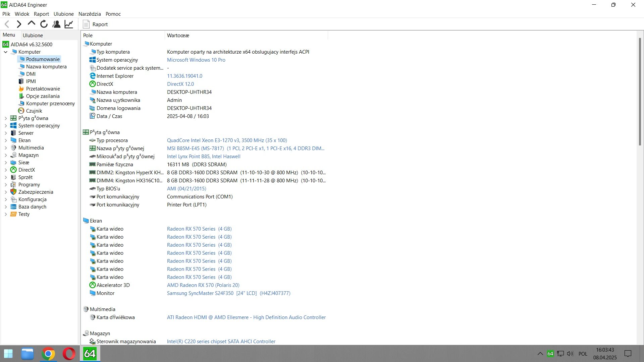Click the Czujnik sensor icon
The width and height of the screenshot is (644, 362).
click(x=21, y=111)
